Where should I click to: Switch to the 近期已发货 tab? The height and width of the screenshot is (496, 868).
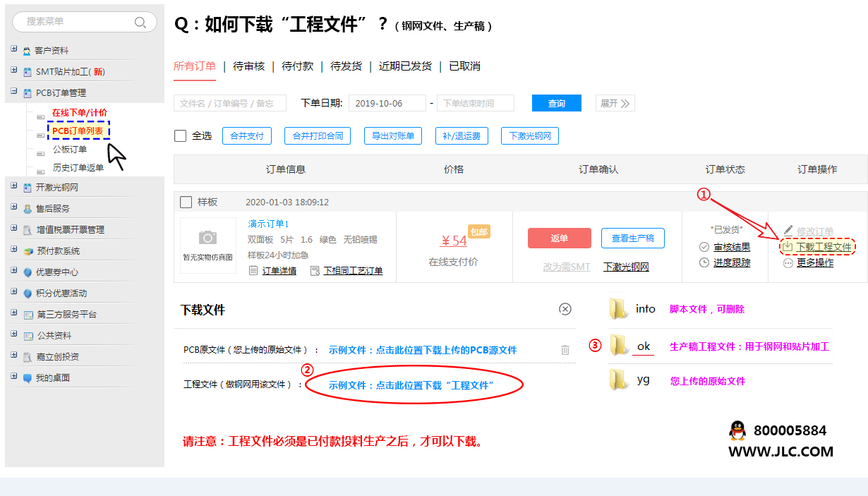click(x=405, y=66)
